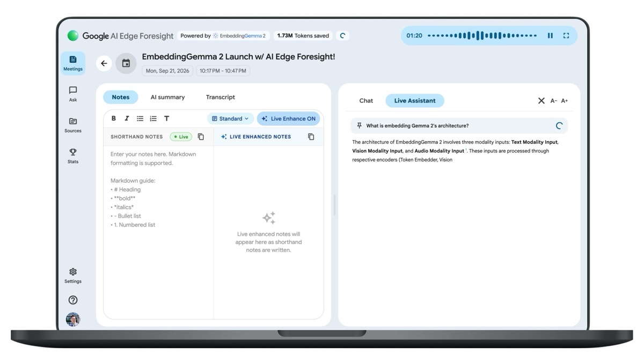Apply bold formatting in notes toolbar
Viewport: 644px width, 362px height.
click(x=114, y=119)
